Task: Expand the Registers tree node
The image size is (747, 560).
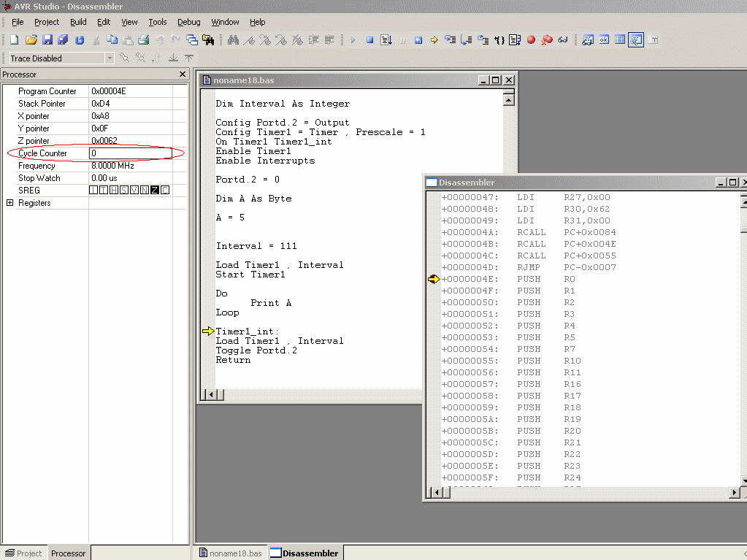Action: [x=9, y=203]
